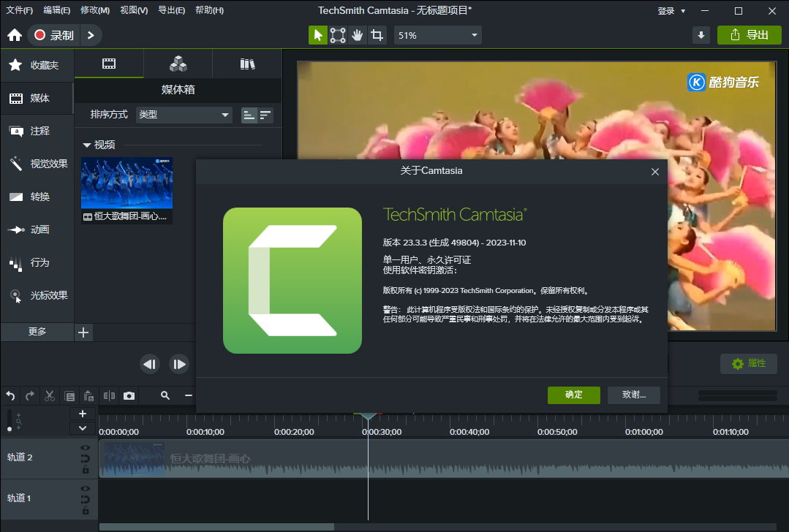The image size is (789, 532).
Task: Open the 光标效果 cursor effects panel
Action: [x=37, y=295]
